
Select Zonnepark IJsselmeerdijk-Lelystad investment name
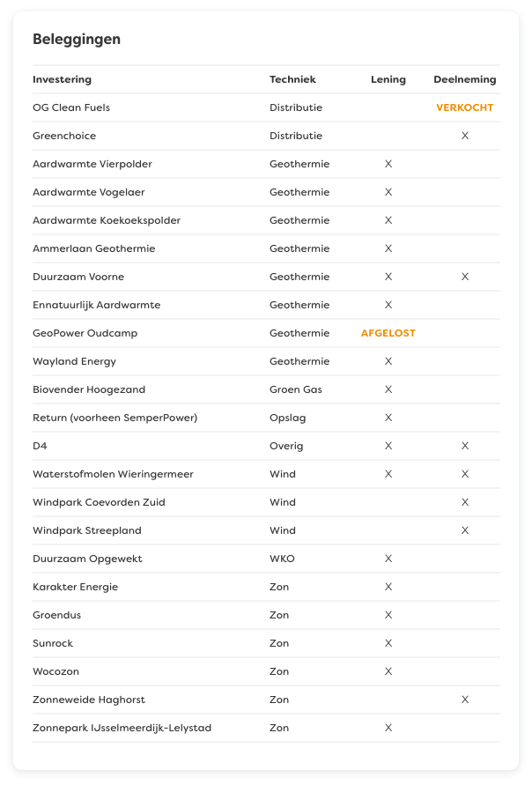(122, 728)
